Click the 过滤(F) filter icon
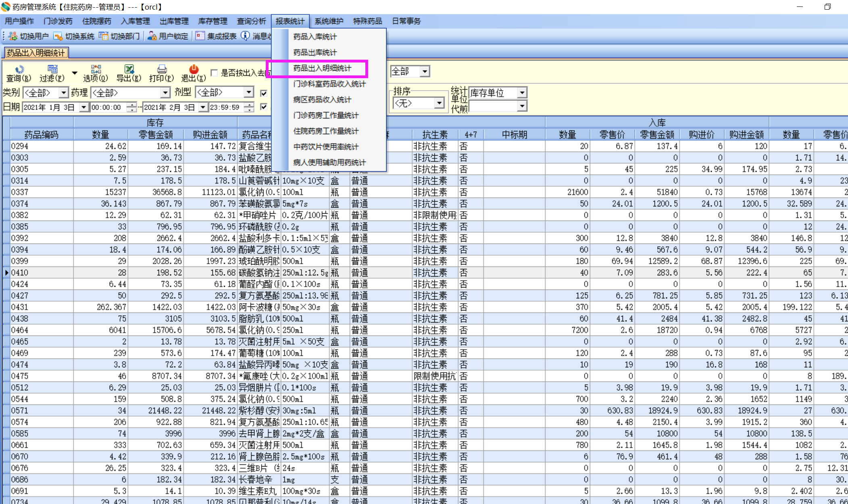Viewport: 848px width, 504px height. click(52, 69)
